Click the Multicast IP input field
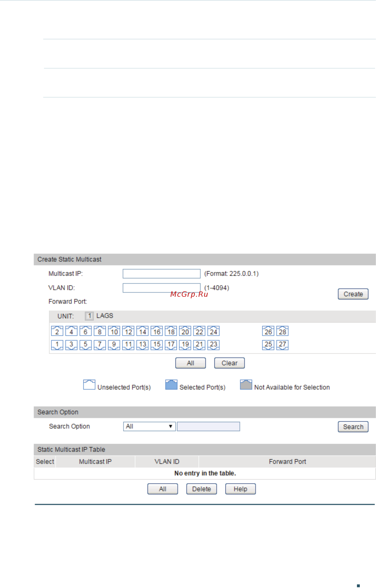The width and height of the screenshot is (376, 588). click(161, 273)
